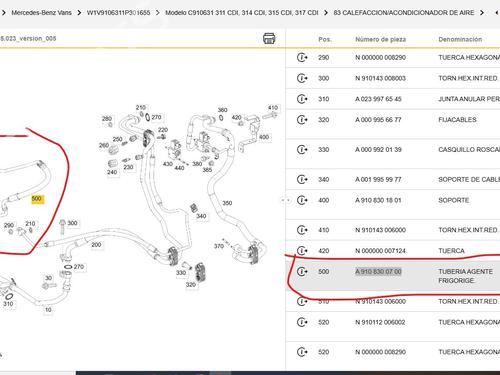The height and width of the screenshot is (375, 500).
Task: Select part number A 910 830 07 00
Action: [378, 272]
